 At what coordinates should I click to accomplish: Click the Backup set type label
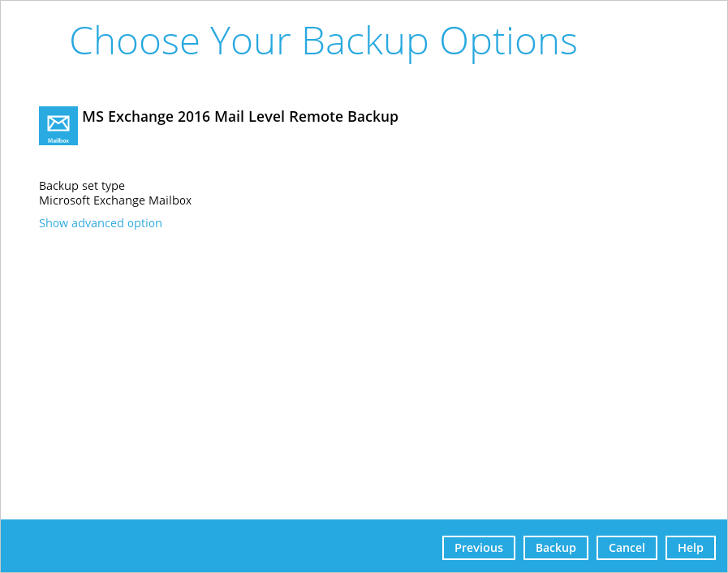coord(82,186)
